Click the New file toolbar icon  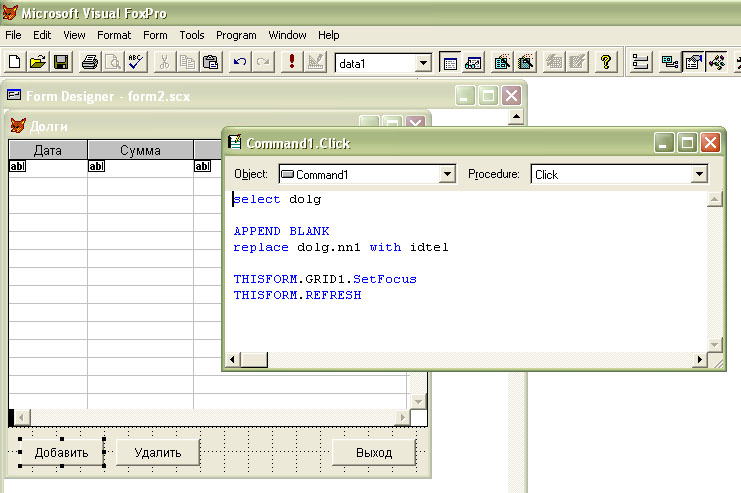click(14, 63)
